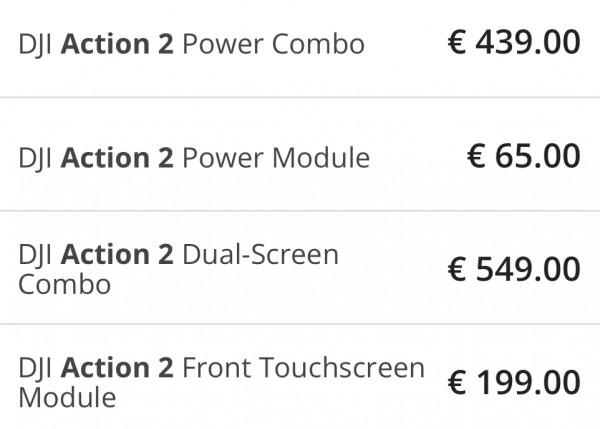600x429 pixels.
Task: Click "DJI" in the Power Combo row
Action: (x=36, y=46)
